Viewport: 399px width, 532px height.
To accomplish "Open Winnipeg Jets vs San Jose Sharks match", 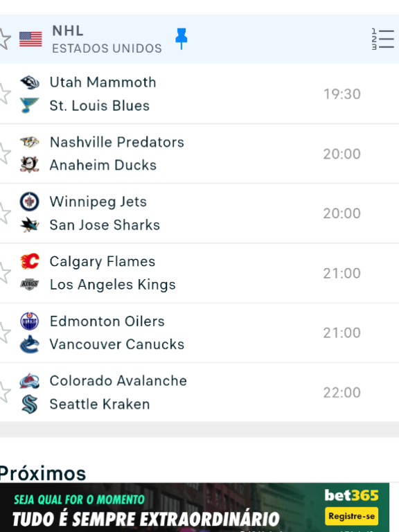I will coord(199,213).
